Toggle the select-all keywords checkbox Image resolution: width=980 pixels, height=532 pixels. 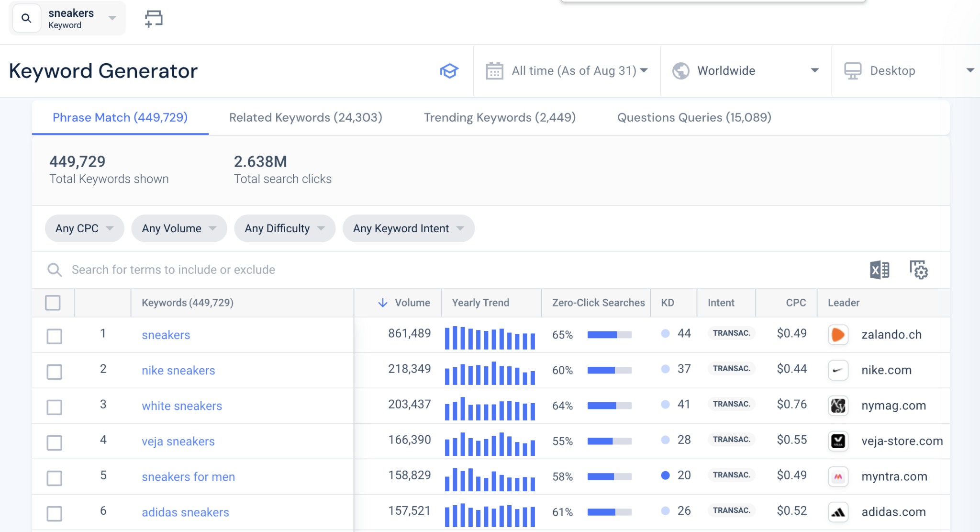coord(53,303)
